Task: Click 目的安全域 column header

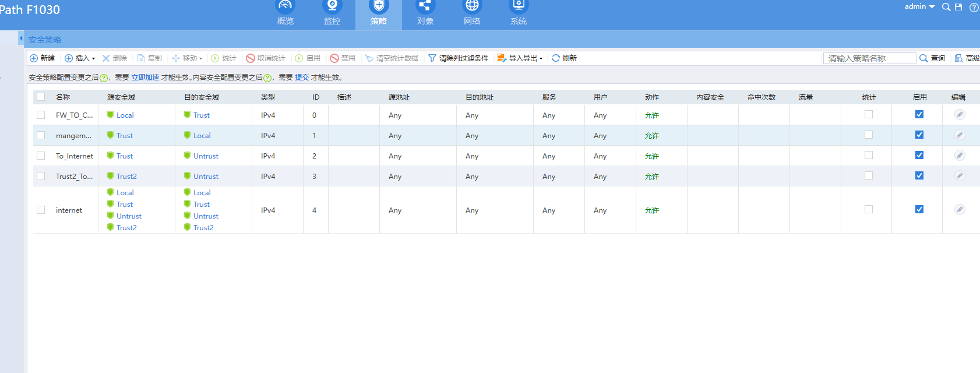Action: 202,97
